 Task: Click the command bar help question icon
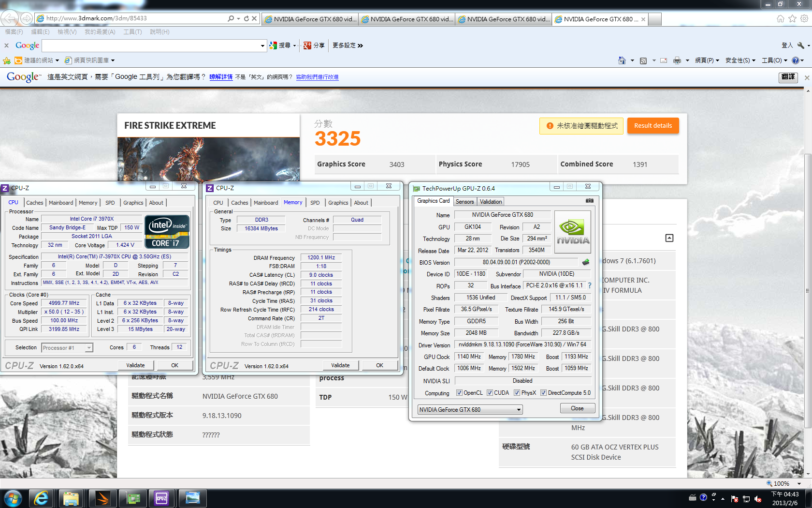(796, 60)
